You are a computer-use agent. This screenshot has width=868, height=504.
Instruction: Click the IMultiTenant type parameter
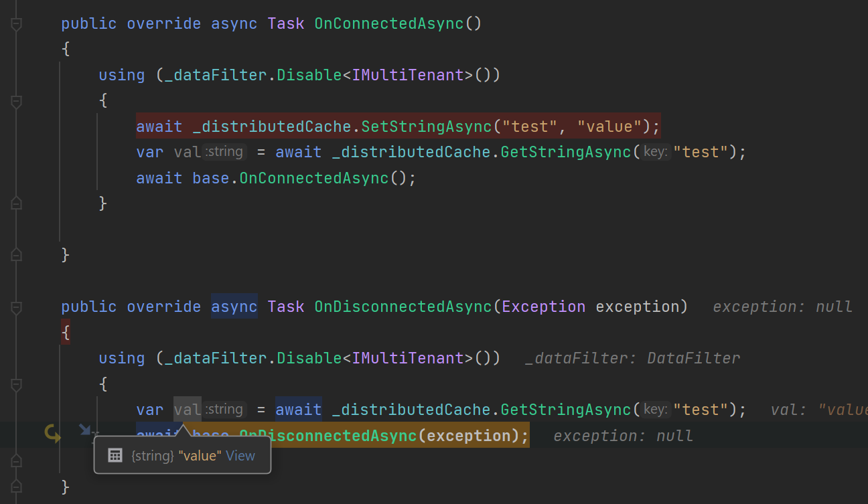pyautogui.click(x=409, y=74)
